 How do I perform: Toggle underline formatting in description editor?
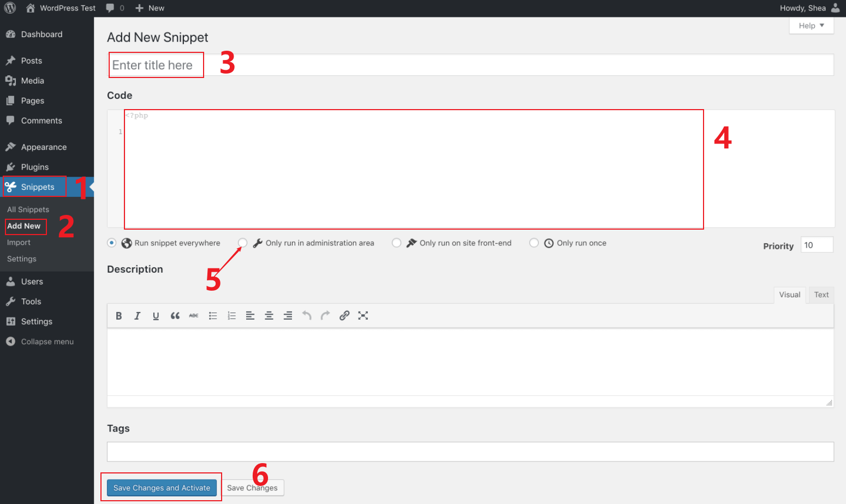tap(156, 316)
